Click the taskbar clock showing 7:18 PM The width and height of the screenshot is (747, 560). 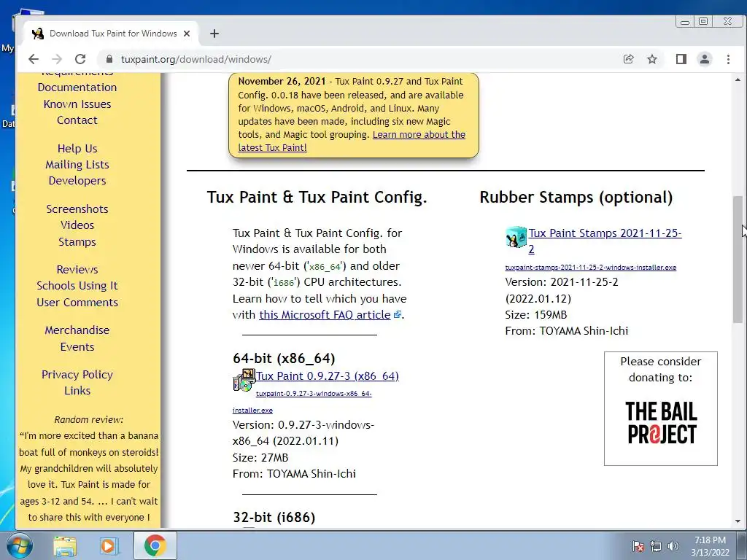click(710, 546)
